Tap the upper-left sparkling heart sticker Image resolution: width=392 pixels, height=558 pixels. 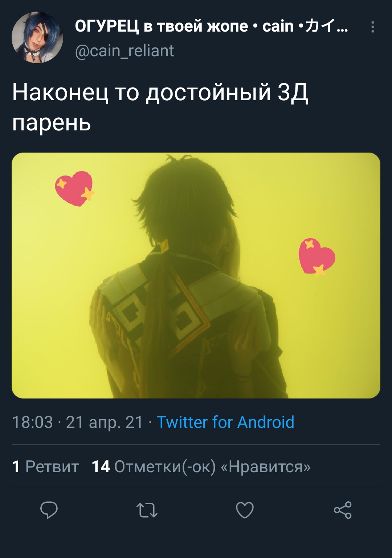click(74, 189)
